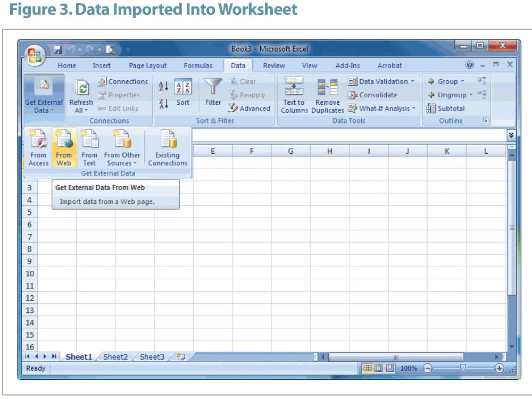Click the Sort Z to A icon
532x399 pixels.
[163, 104]
